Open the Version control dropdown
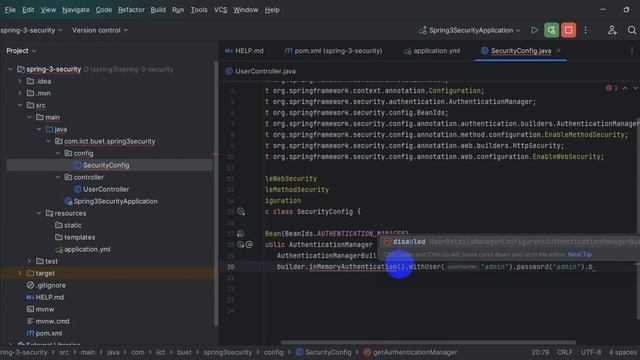The image size is (640, 360). (100, 30)
